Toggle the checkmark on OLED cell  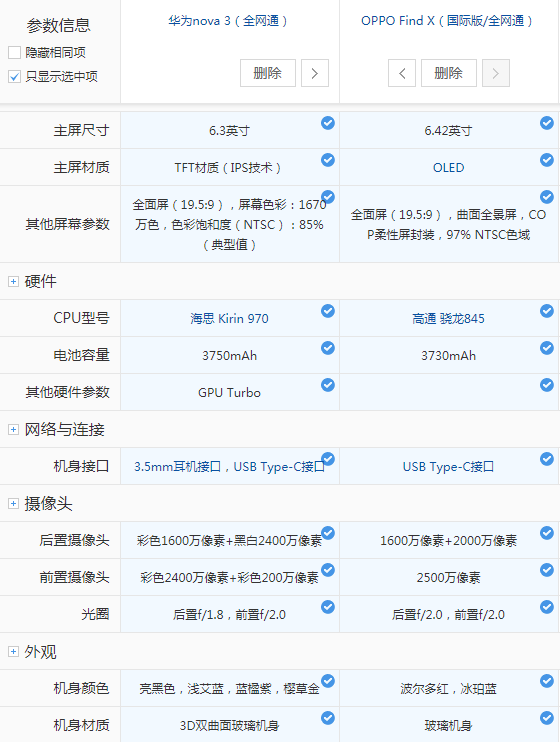coord(547,160)
